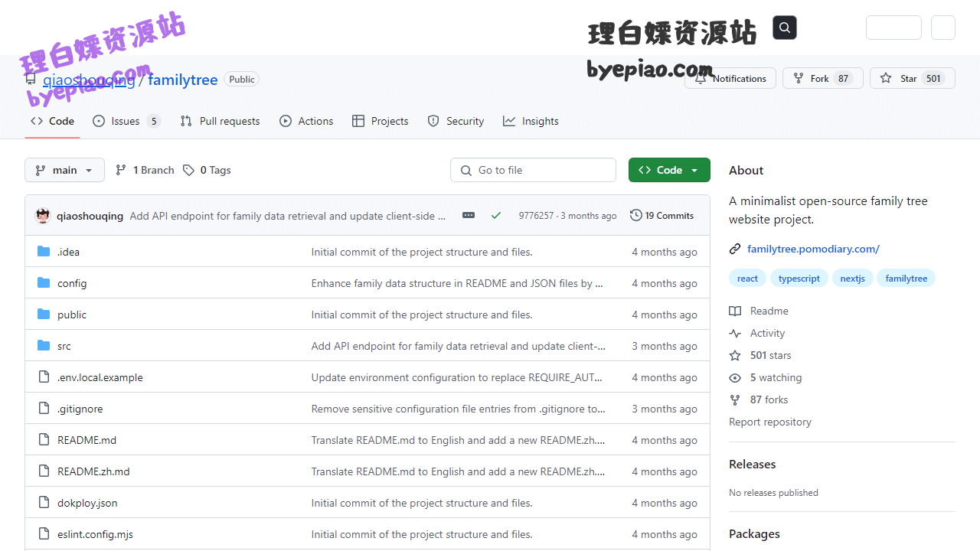
Task: Open the Code tab
Action: coord(52,121)
